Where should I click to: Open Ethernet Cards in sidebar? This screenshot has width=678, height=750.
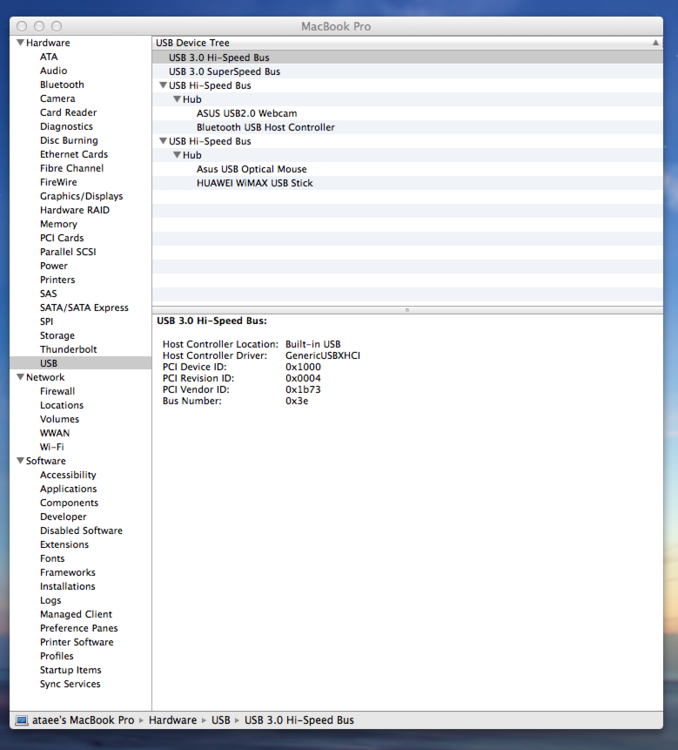pos(74,154)
